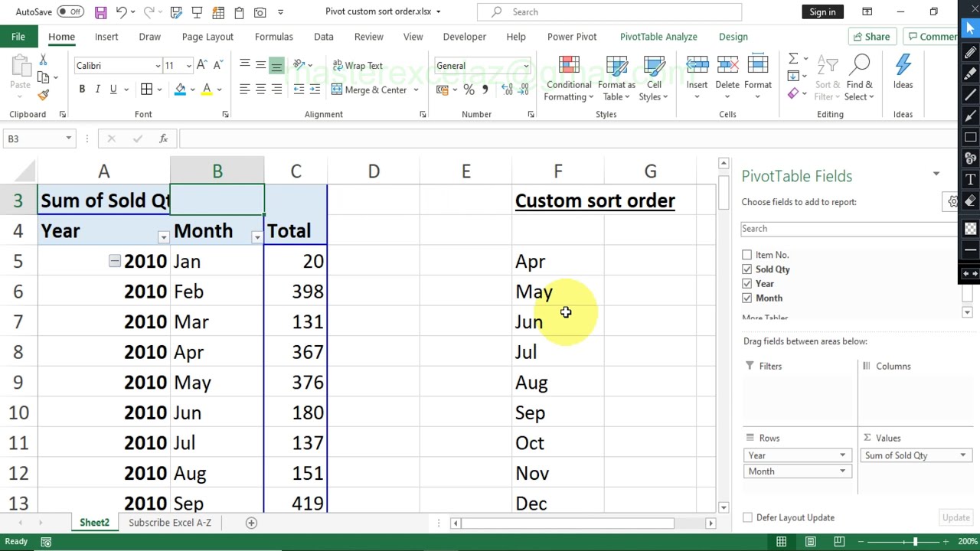Uncheck the Year field checkbox
980x551 pixels.
[746, 284]
